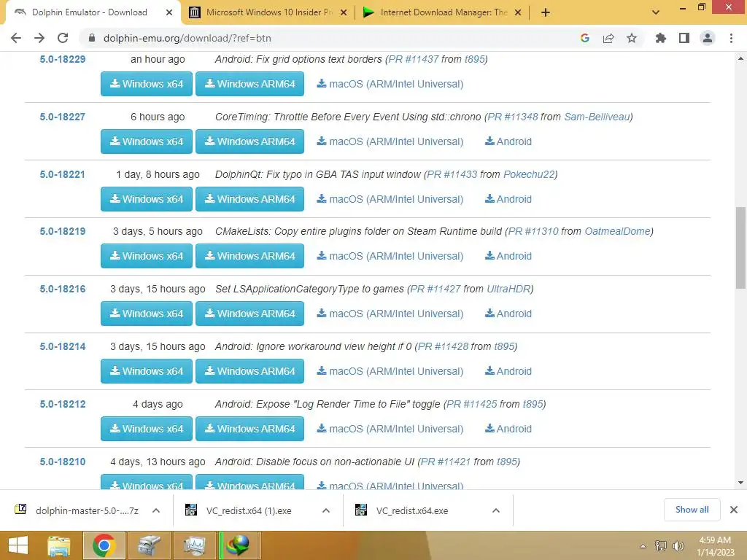Image resolution: width=747 pixels, height=560 pixels.
Task: Download Windows x64 build for 5.0-18227
Action: pos(147,141)
